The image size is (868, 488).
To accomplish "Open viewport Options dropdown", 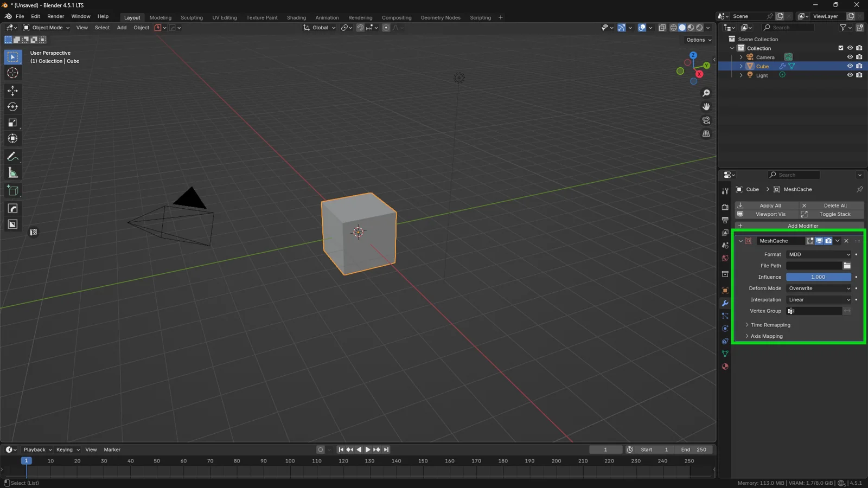I will point(698,40).
